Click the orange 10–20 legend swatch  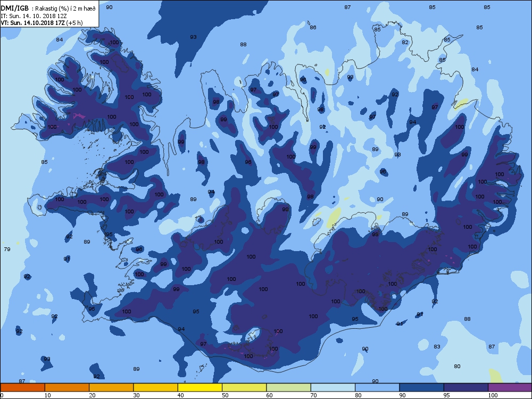67,387
